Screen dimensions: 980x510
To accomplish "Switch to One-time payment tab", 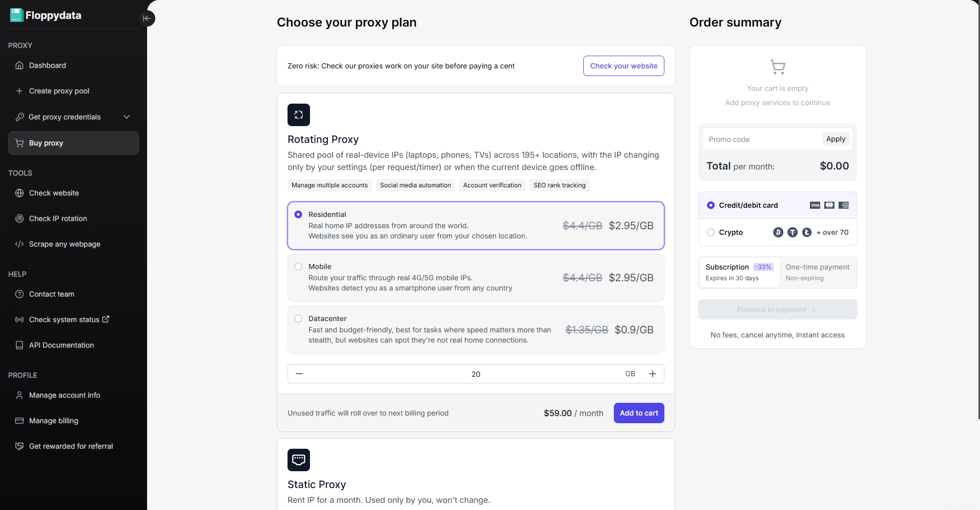I will [x=817, y=272].
